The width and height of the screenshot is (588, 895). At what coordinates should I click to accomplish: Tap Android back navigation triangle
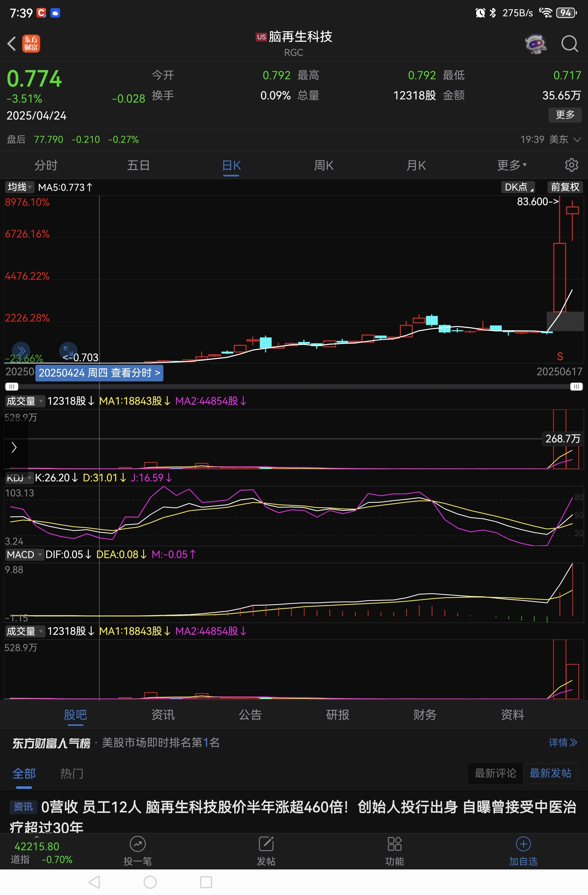pyautogui.click(x=94, y=882)
